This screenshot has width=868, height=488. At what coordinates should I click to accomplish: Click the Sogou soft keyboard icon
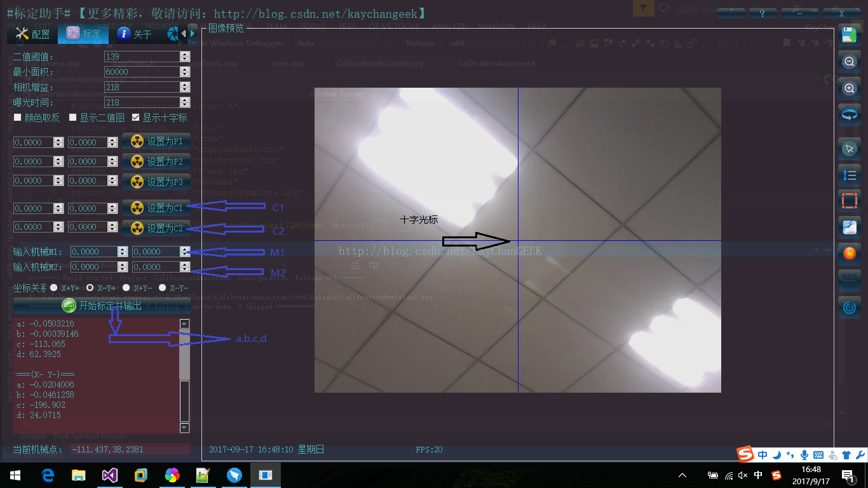coord(818,454)
